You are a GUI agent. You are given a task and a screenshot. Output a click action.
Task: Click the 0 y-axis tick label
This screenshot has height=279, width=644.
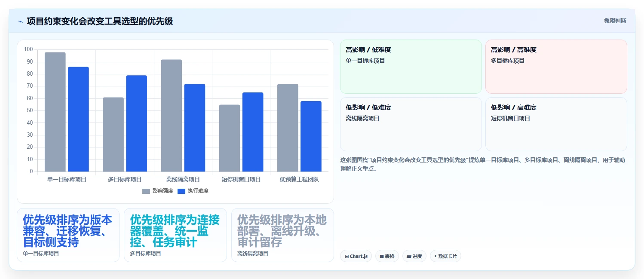31,172
